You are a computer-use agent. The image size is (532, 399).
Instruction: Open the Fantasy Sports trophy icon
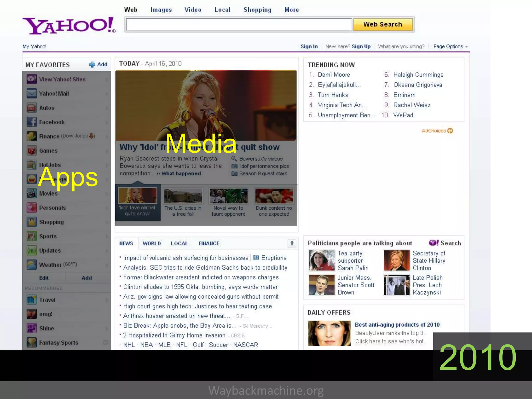[32, 343]
